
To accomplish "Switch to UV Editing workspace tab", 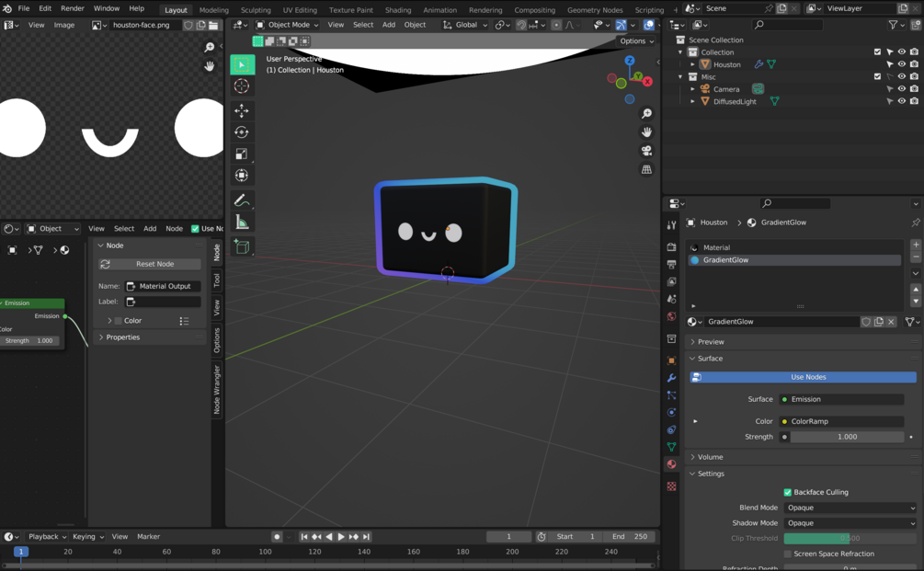I will [x=300, y=10].
